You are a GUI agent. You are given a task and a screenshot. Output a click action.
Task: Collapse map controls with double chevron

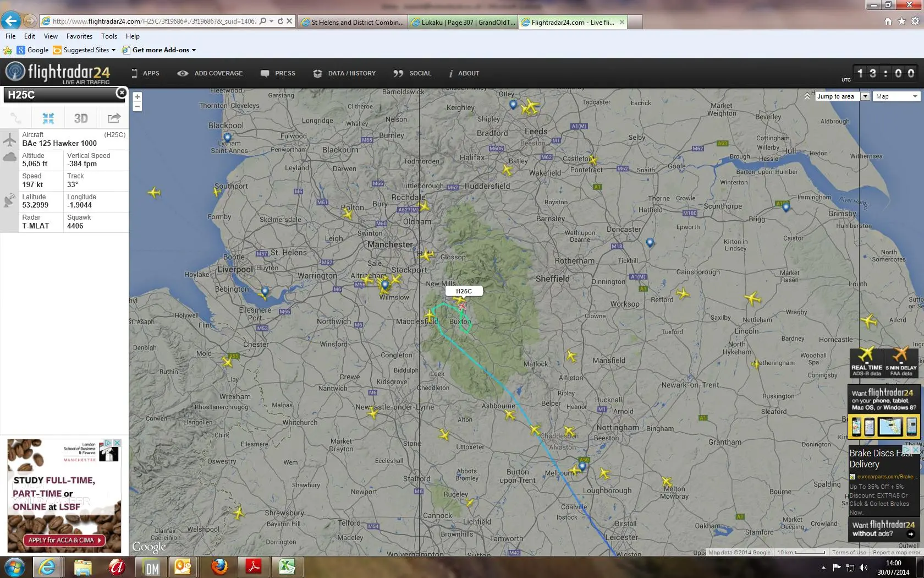click(807, 96)
